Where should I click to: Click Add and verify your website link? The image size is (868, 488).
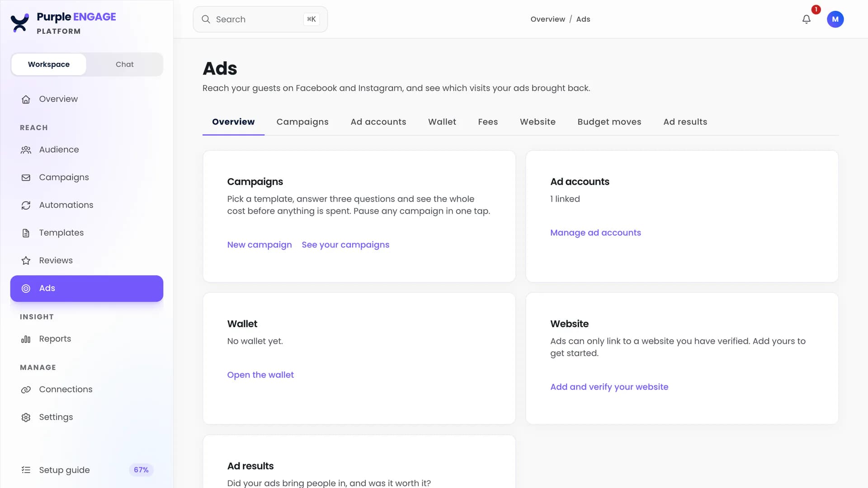click(609, 387)
